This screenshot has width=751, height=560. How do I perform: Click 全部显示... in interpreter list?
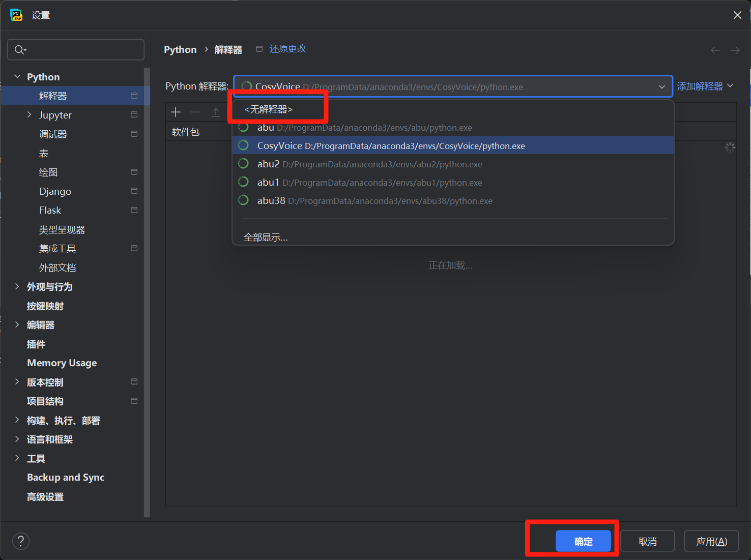point(266,238)
